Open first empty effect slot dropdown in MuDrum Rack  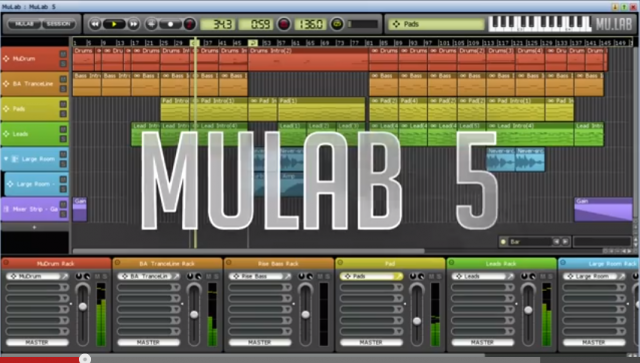pyautogui.click(x=64, y=287)
